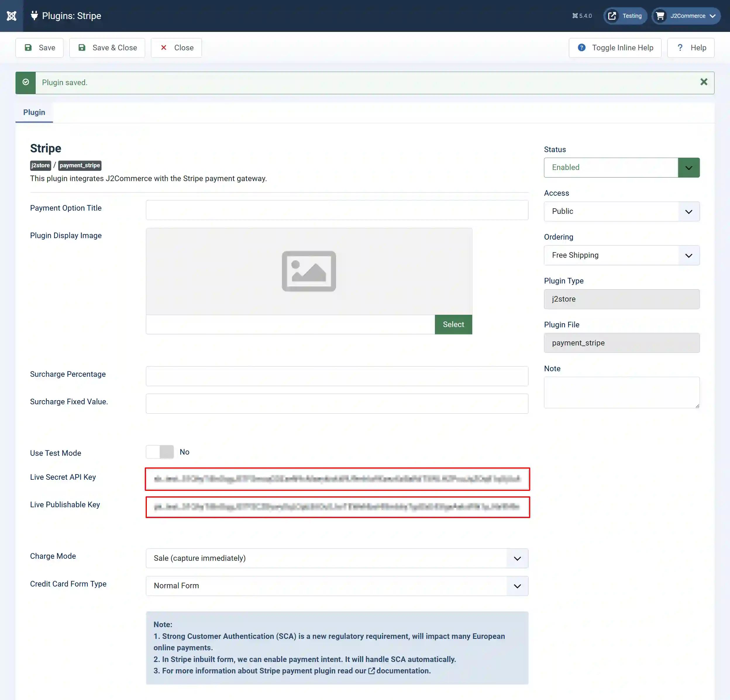Viewport: 730px width, 700px height.
Task: Save the plugin settings
Action: point(39,48)
